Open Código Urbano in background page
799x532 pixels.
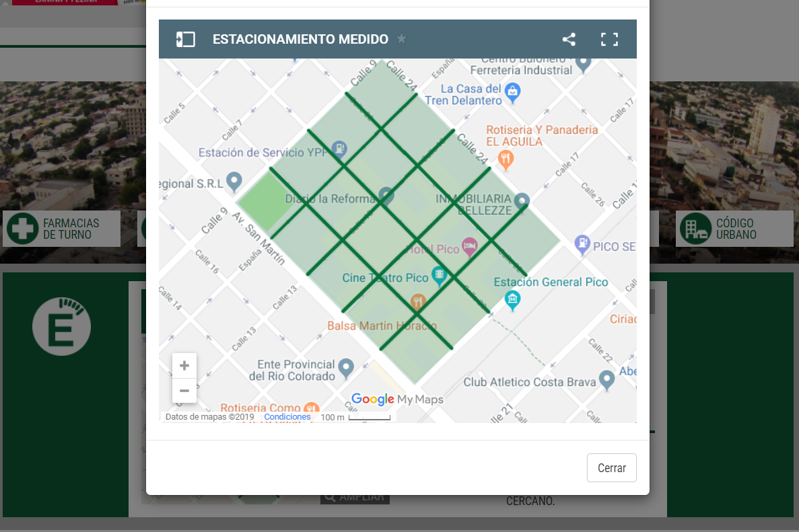[734, 229]
